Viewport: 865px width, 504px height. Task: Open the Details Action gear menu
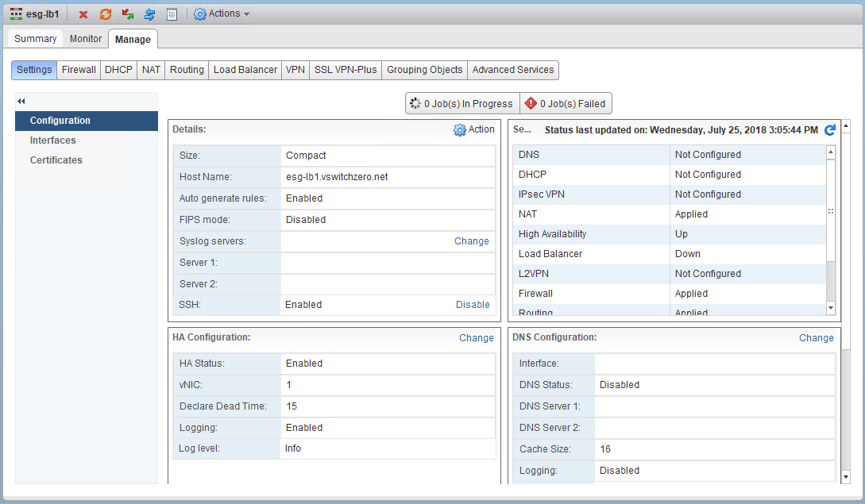point(473,129)
